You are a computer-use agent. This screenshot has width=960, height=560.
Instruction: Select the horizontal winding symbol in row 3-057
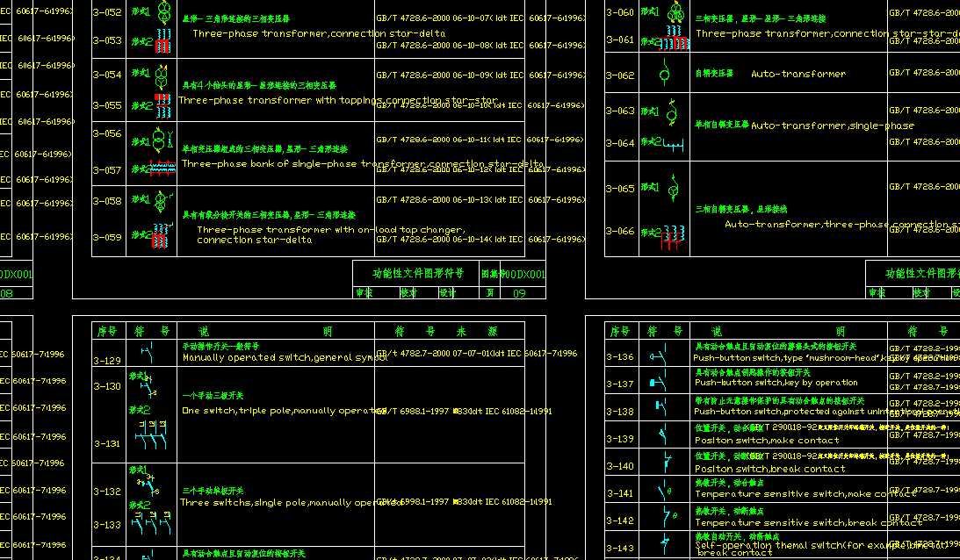(x=162, y=169)
